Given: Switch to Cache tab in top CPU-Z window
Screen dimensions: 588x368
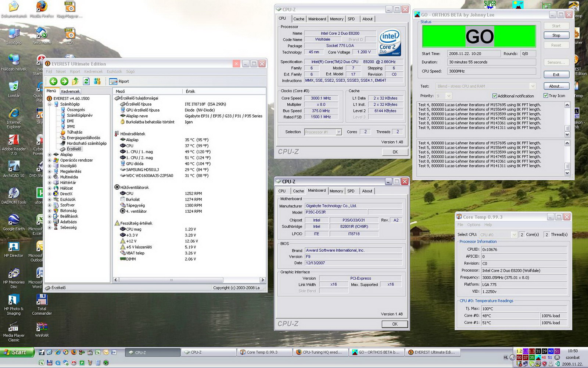Looking at the screenshot, I should coord(299,19).
